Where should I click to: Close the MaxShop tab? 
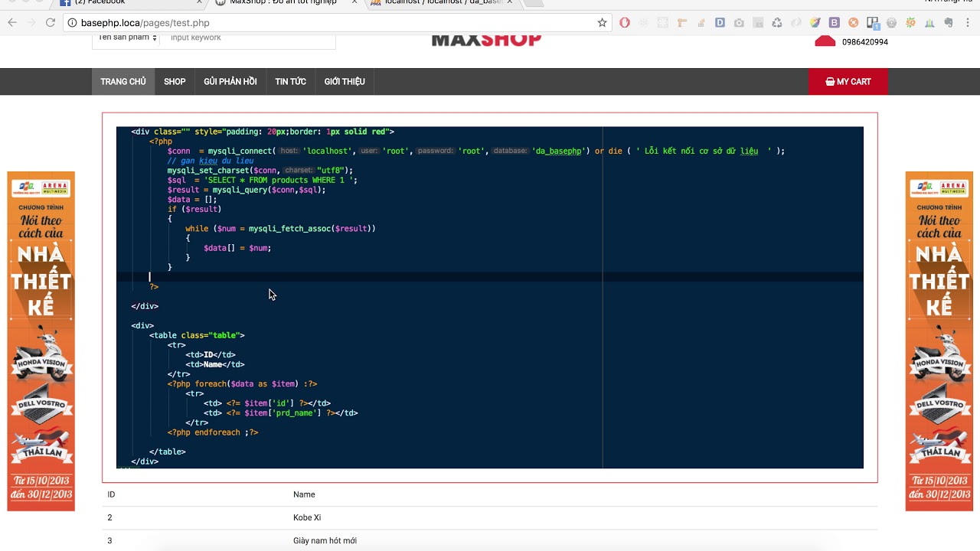[354, 2]
